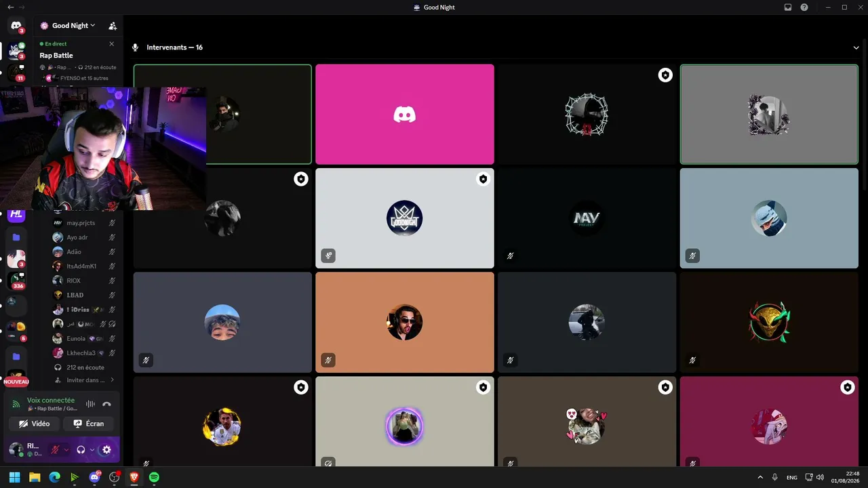Toggle noise suppression waveform icon
The image size is (868, 488).
[90, 404]
